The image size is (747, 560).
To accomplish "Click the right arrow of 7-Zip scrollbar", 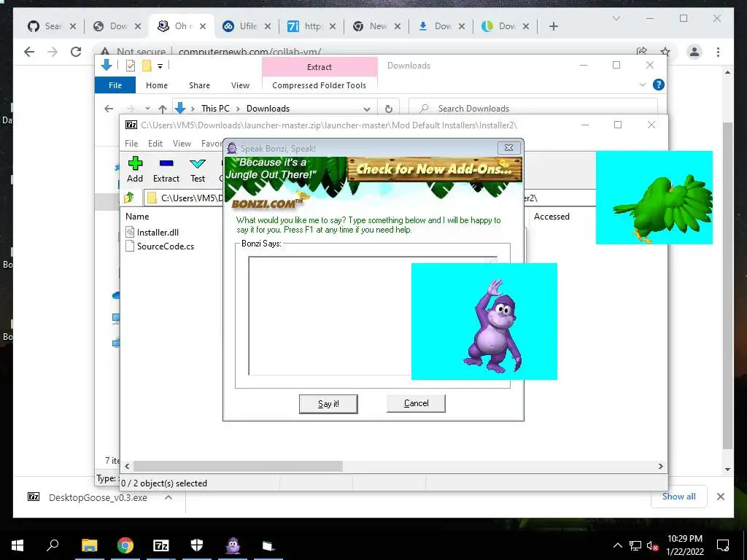I will 660,466.
